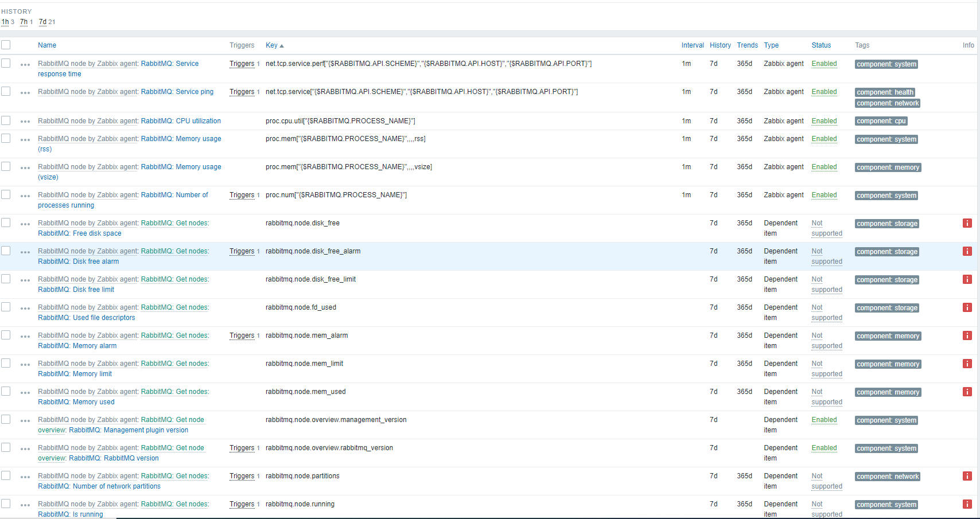The image size is (980, 519).
Task: Click red info icon for network partitions row
Action: coord(967,476)
